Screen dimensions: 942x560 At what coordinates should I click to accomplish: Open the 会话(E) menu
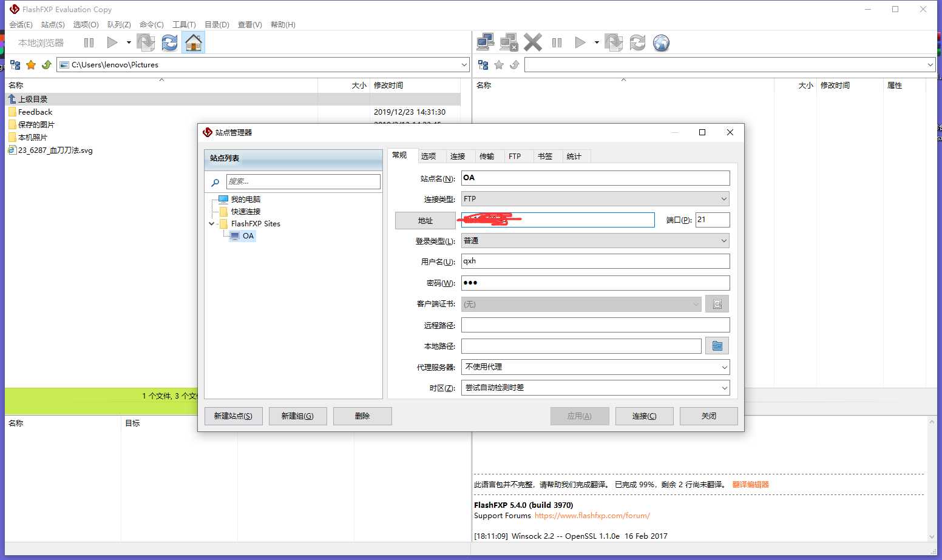[x=21, y=24]
